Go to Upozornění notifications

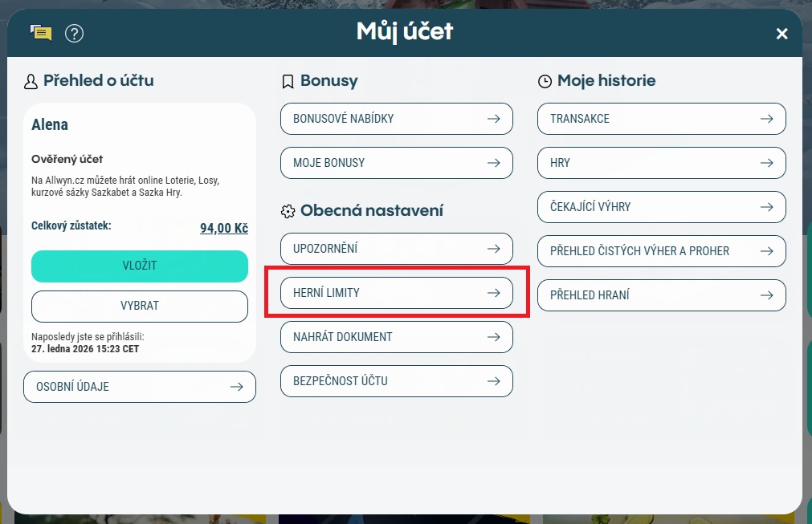pyautogui.click(x=396, y=249)
